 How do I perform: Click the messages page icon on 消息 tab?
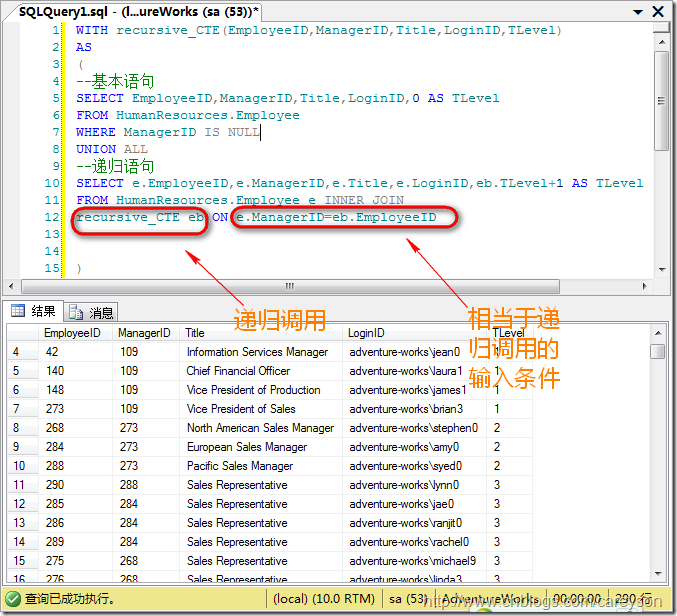point(76,312)
